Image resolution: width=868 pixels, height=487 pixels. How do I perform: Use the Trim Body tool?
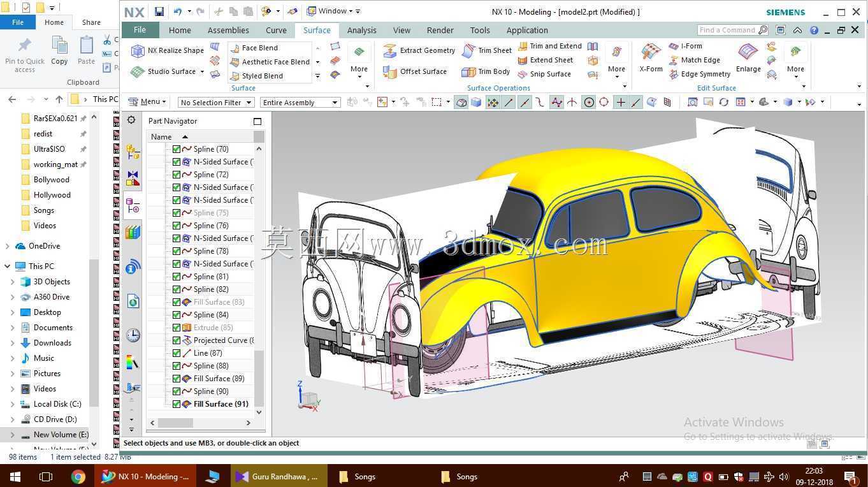point(486,71)
